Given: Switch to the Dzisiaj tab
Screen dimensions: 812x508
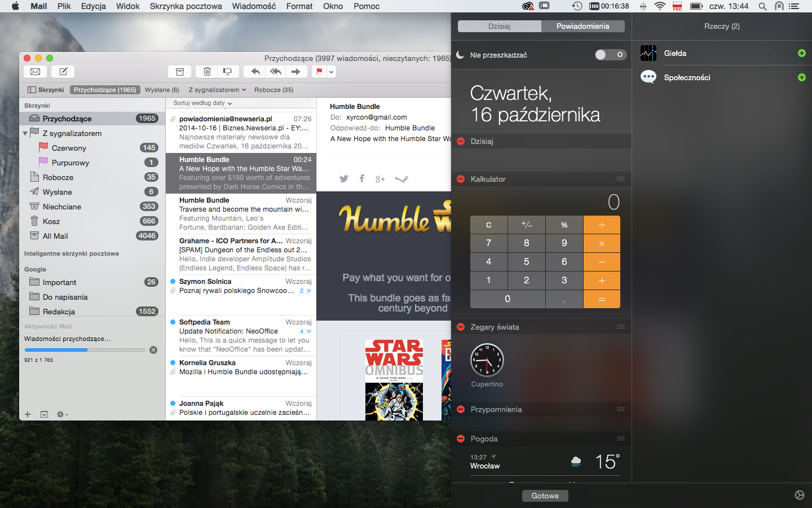Looking at the screenshot, I should [500, 27].
